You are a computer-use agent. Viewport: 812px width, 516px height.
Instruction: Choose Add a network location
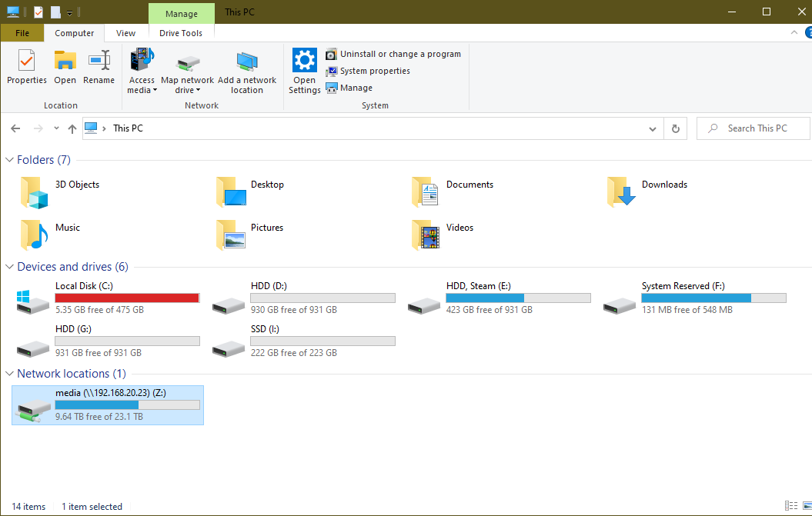pos(246,72)
